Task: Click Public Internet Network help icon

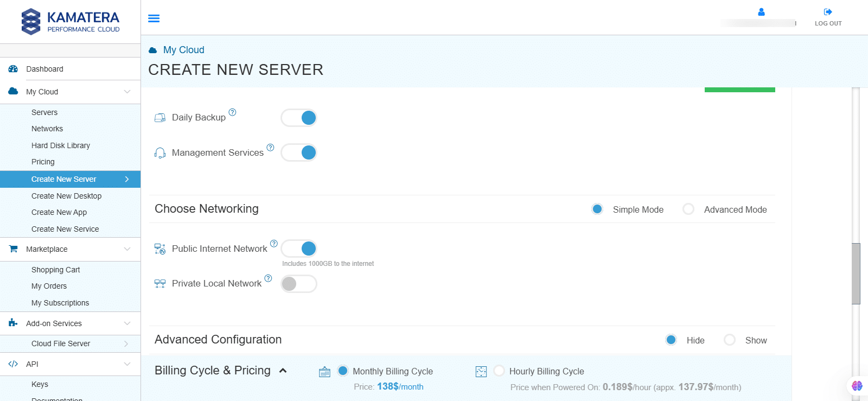Action: coord(274,244)
